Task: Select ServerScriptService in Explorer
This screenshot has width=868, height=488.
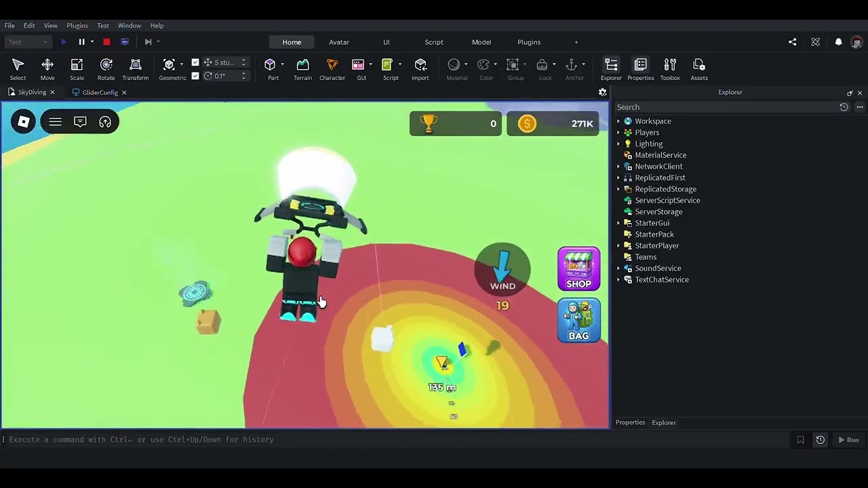Action: click(667, 201)
